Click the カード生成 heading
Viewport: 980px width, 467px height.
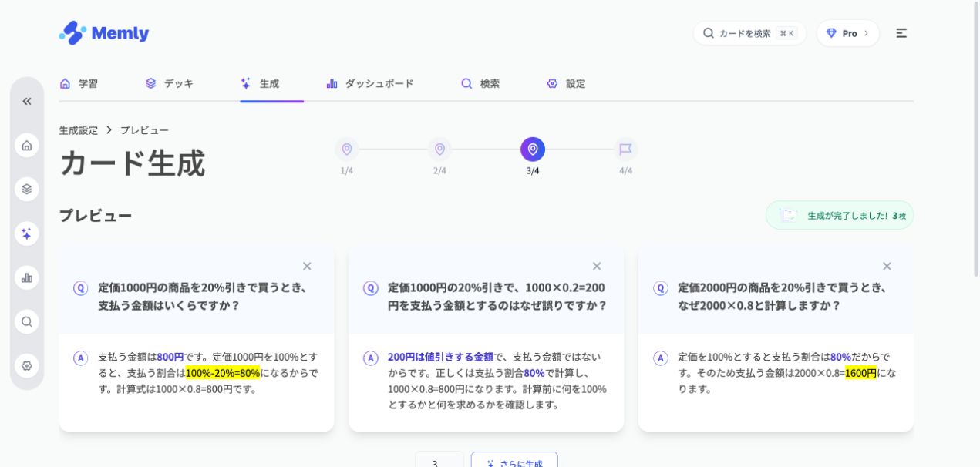(133, 163)
